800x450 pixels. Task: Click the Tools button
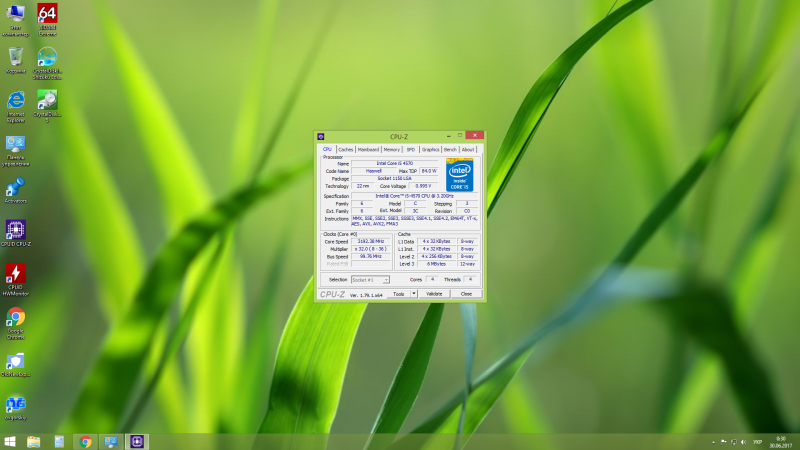tap(398, 294)
